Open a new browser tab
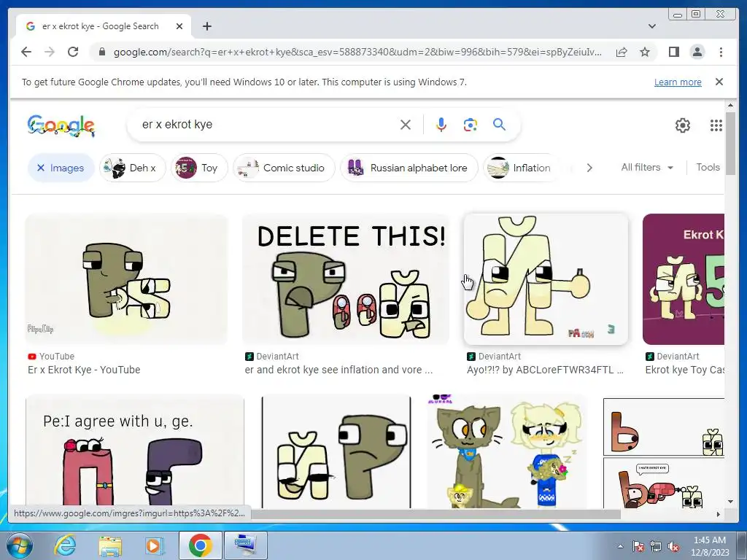The image size is (747, 560). click(x=206, y=26)
